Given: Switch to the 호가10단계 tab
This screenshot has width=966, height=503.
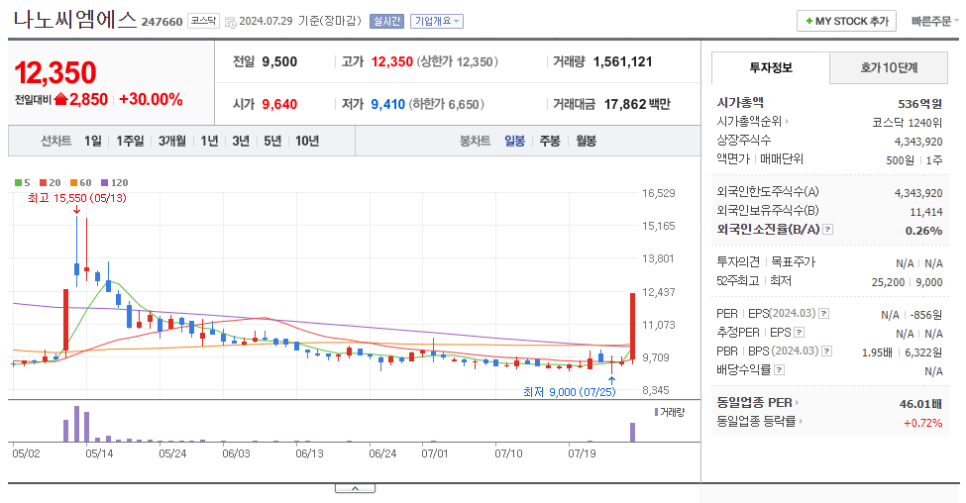Looking at the screenshot, I should click(888, 68).
